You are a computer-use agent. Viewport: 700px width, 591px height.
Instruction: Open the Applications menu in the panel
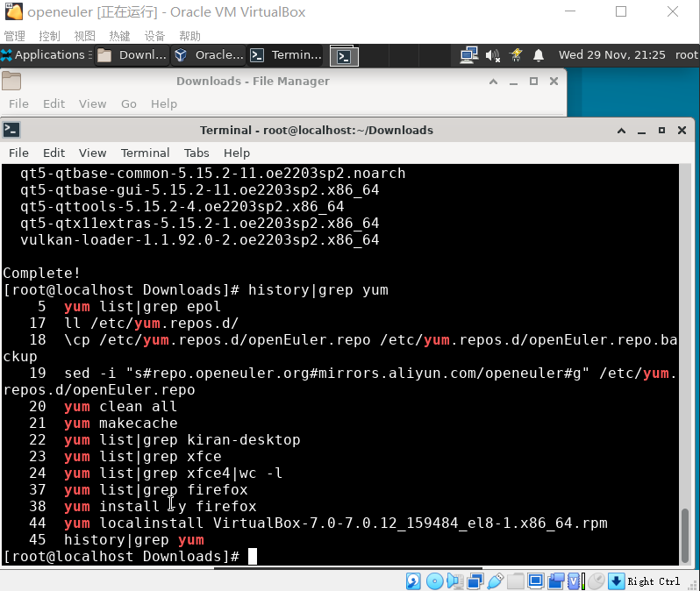point(44,54)
